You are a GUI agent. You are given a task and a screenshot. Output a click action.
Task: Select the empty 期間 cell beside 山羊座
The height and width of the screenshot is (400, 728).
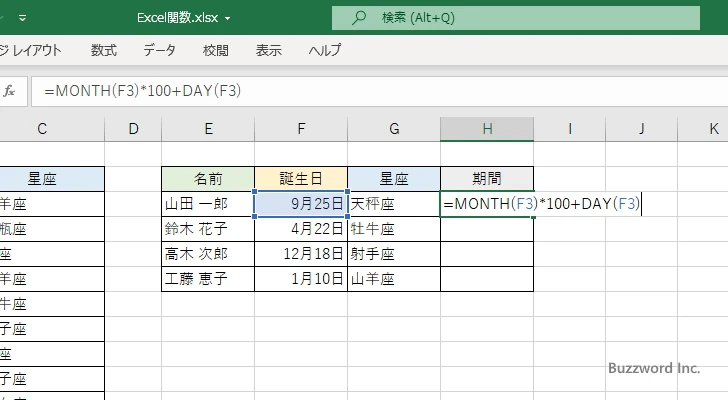pyautogui.click(x=487, y=279)
